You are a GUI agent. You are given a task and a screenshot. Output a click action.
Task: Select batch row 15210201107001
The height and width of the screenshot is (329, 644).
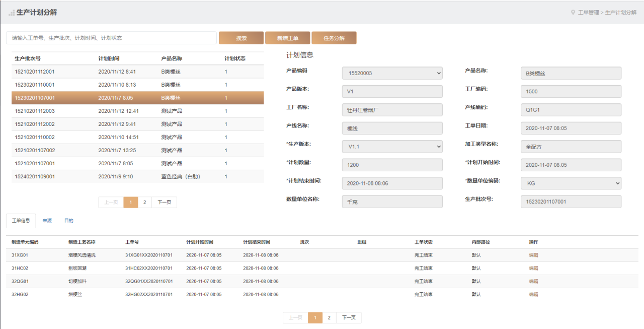pos(137,163)
